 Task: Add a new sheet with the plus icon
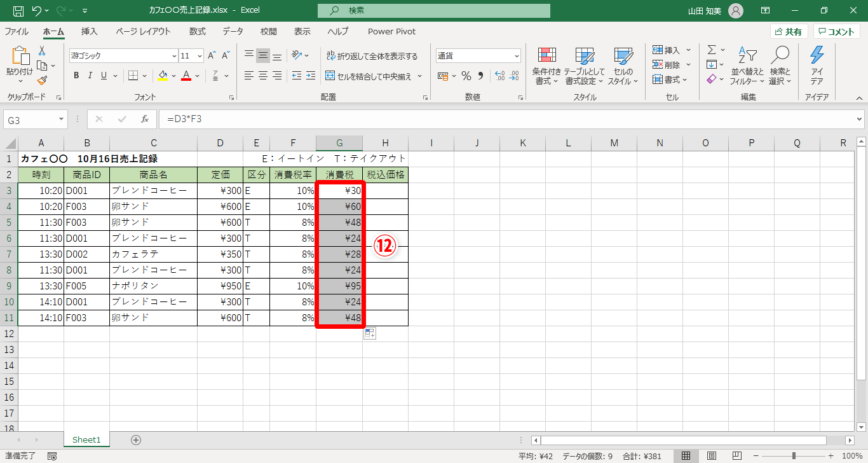click(x=135, y=439)
